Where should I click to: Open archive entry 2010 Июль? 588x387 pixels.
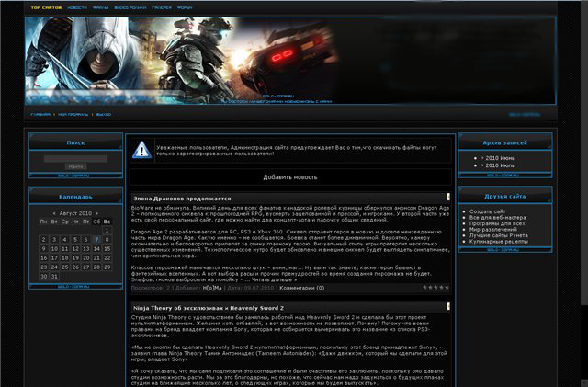[500, 165]
